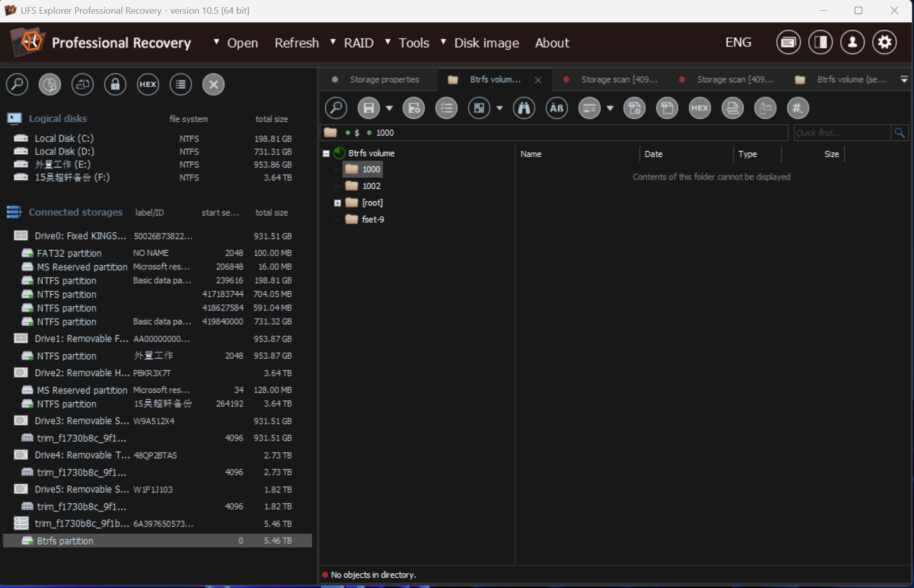Open the Disk image menu
The image size is (914, 588).
tap(487, 43)
